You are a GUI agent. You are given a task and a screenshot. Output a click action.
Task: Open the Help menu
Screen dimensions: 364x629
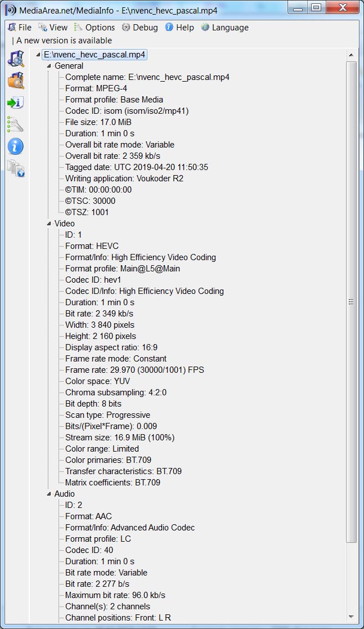(179, 27)
